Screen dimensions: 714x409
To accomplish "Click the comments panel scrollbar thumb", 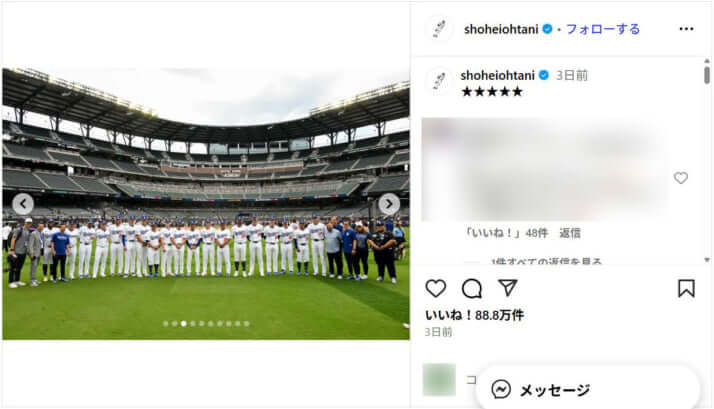I will (707, 75).
